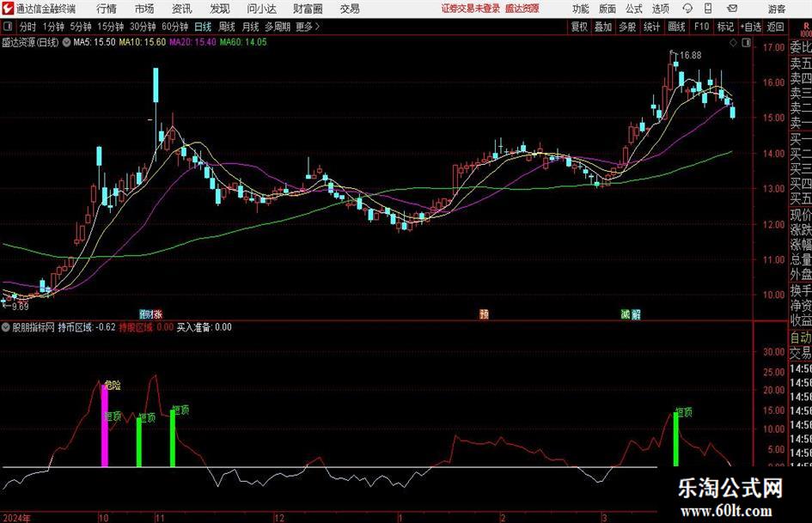This screenshot has height=523, width=812.
Task: Open the 行情 menu
Action: coord(107,9)
